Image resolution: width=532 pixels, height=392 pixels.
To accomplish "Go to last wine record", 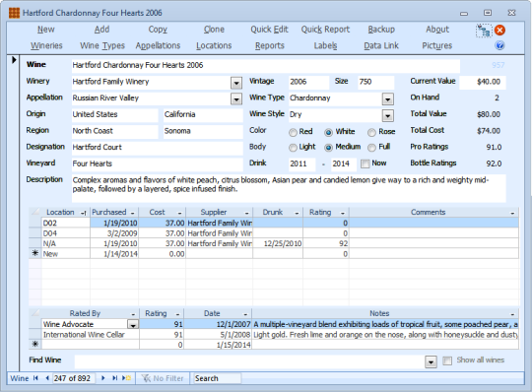I will pyautogui.click(x=114, y=378).
